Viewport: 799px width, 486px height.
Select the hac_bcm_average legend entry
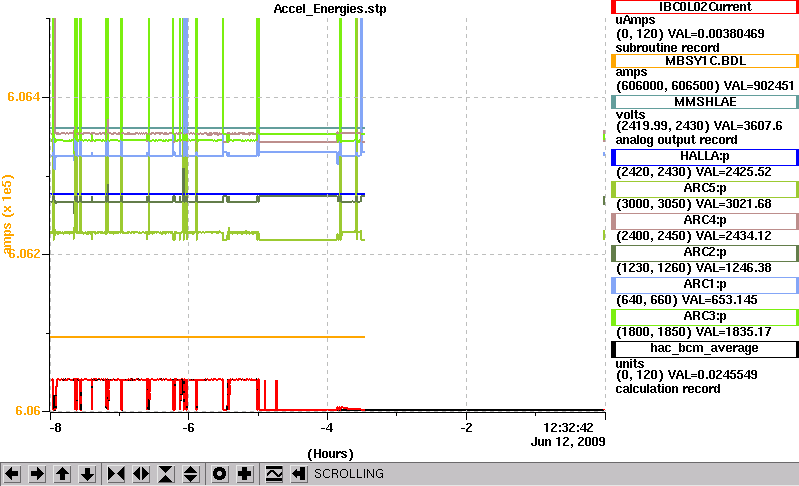point(705,349)
